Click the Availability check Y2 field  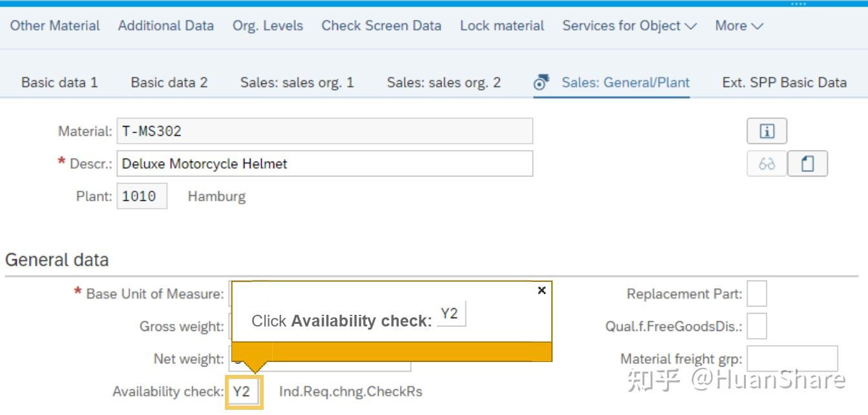tap(243, 391)
